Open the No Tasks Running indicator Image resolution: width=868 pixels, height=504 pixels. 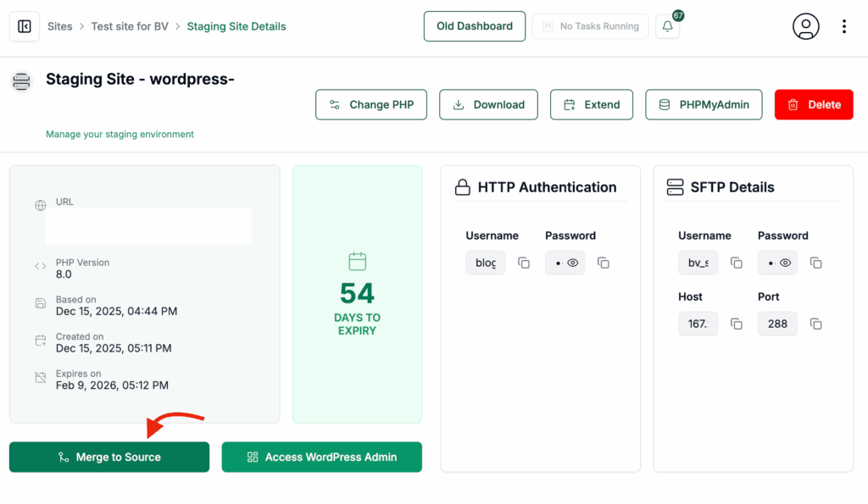590,26
